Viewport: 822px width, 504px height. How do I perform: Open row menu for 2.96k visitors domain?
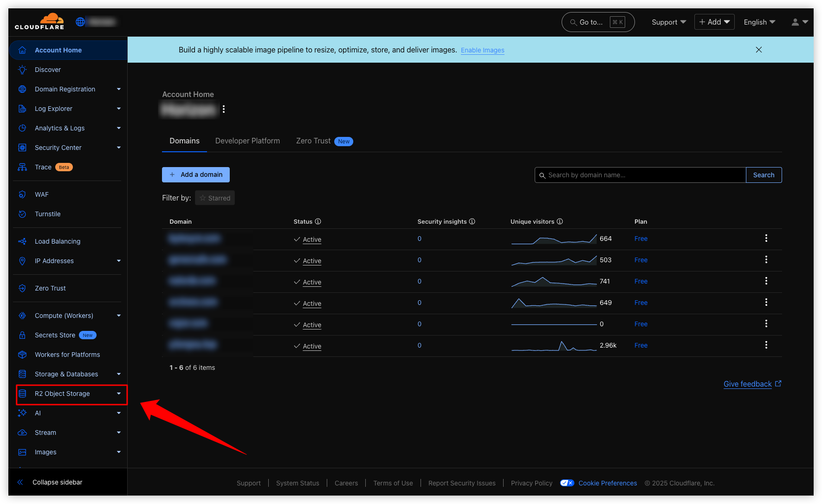point(766,345)
